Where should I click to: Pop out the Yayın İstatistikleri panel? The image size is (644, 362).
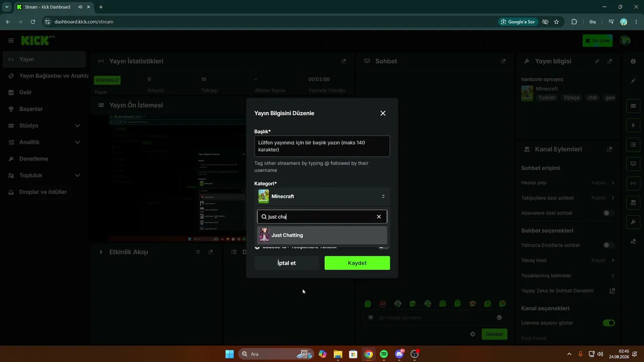pos(344,61)
